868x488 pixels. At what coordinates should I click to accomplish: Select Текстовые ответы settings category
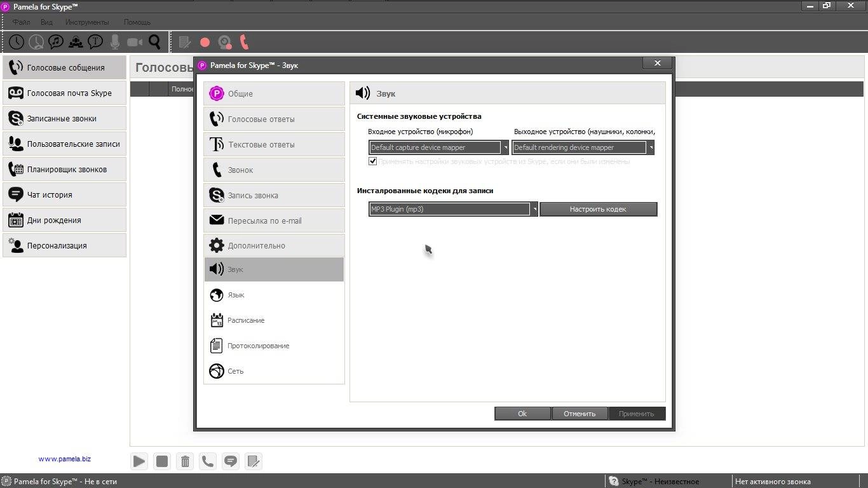point(274,144)
